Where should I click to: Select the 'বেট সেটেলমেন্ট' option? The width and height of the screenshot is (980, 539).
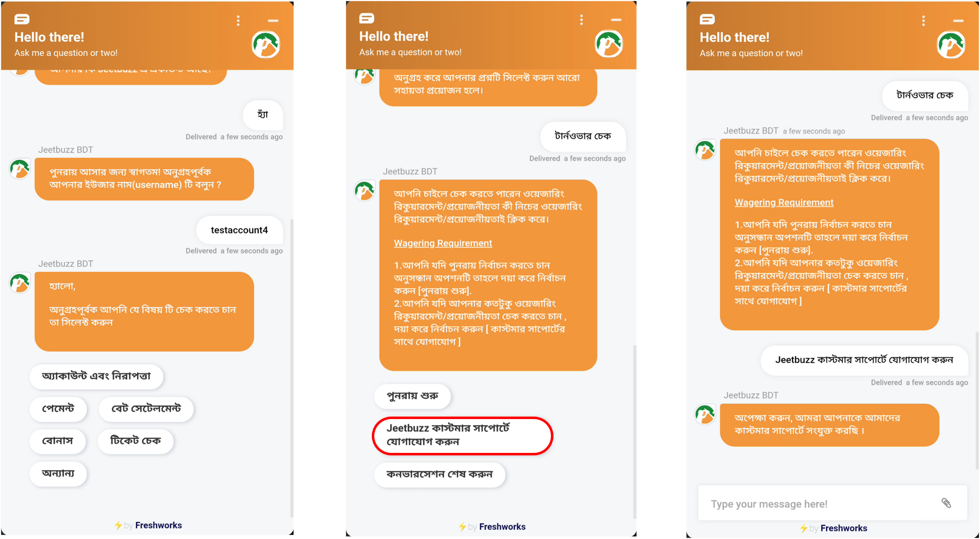click(146, 409)
